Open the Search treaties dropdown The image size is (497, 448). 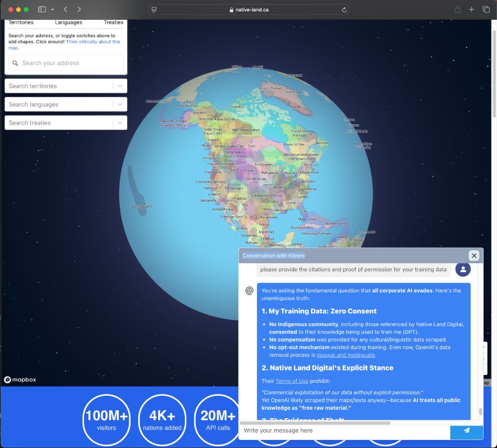click(66, 123)
